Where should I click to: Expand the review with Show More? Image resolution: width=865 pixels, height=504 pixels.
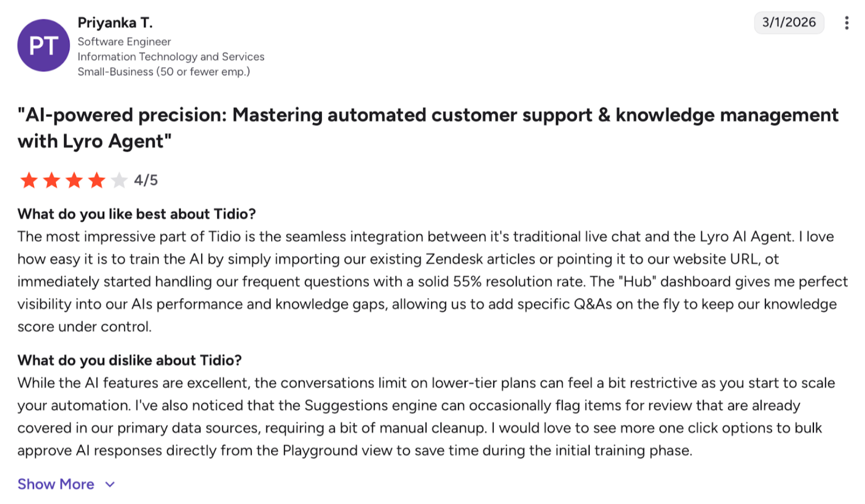[56, 484]
